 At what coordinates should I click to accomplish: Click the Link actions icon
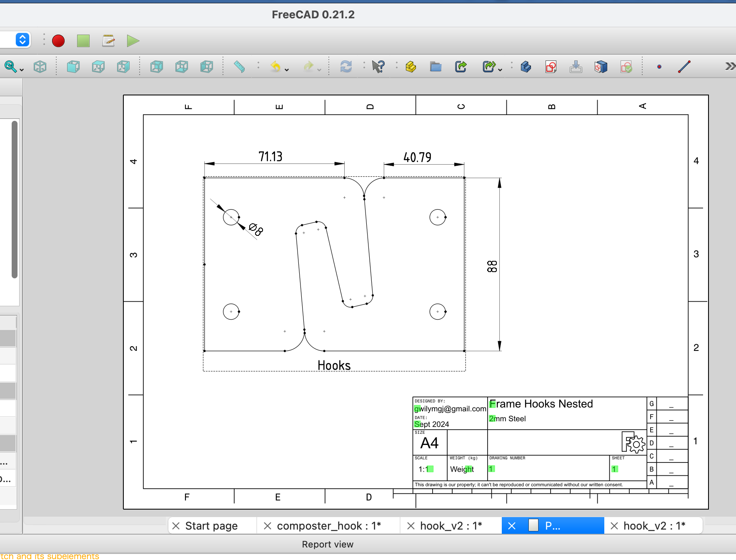(x=489, y=67)
